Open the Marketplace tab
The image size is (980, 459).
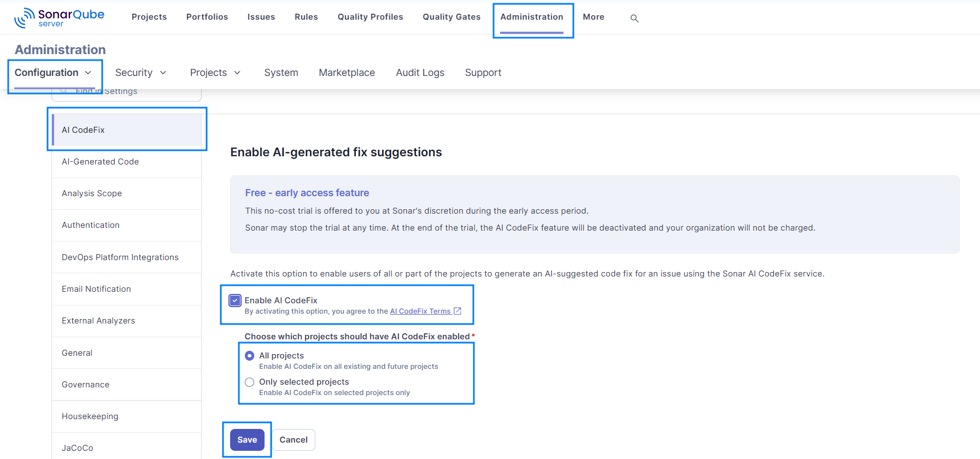[x=347, y=73]
